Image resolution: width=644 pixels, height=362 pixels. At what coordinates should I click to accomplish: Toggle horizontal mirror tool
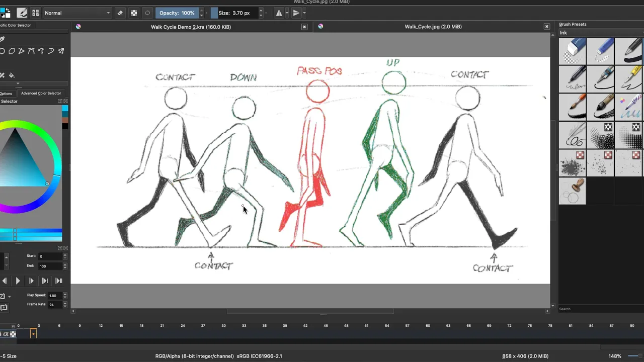pyautogui.click(x=279, y=13)
